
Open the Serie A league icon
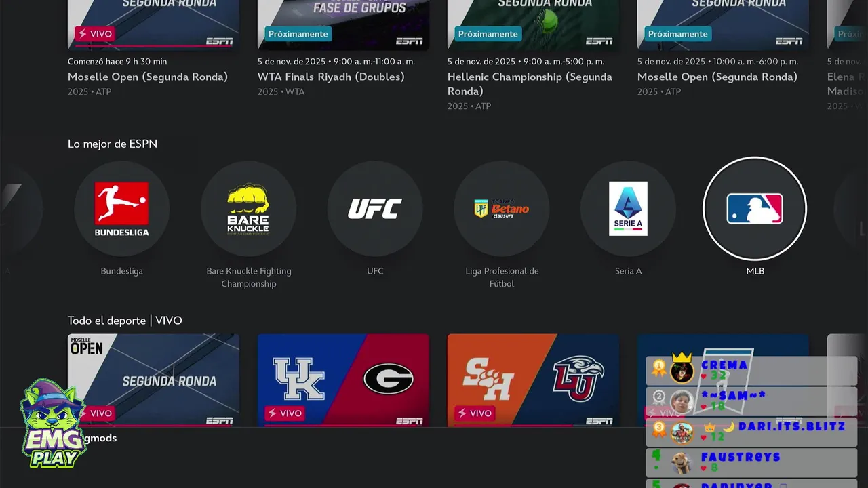[x=628, y=209]
